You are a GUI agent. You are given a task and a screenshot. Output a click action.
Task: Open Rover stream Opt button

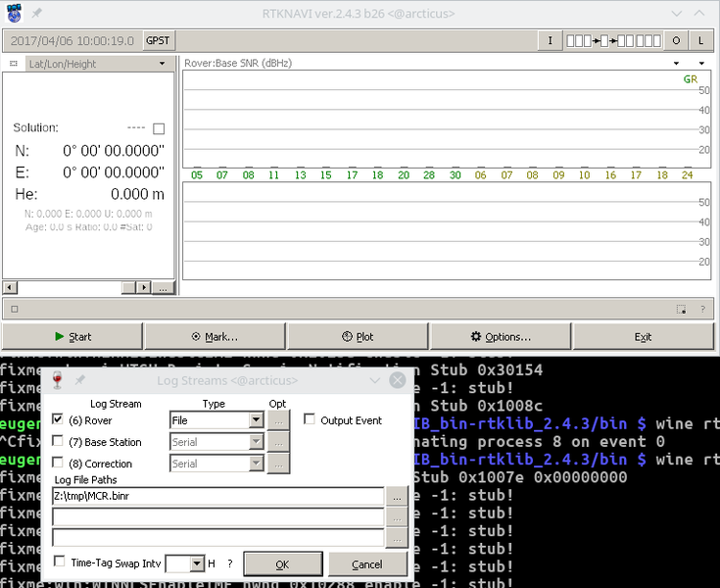(x=278, y=419)
